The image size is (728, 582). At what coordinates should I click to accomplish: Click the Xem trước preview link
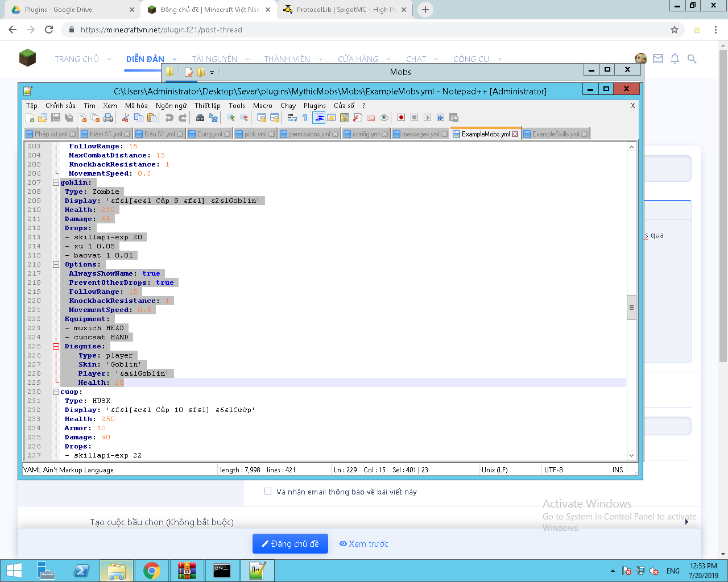pos(364,544)
